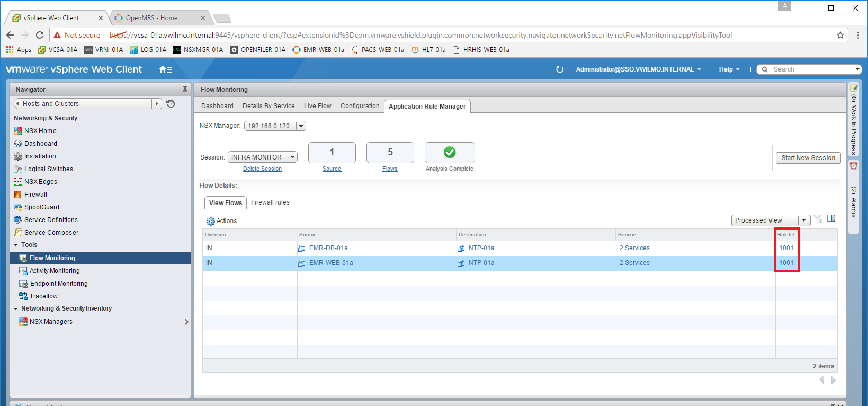868x406 pixels.
Task: Open the Alarms side panel
Action: (x=854, y=197)
